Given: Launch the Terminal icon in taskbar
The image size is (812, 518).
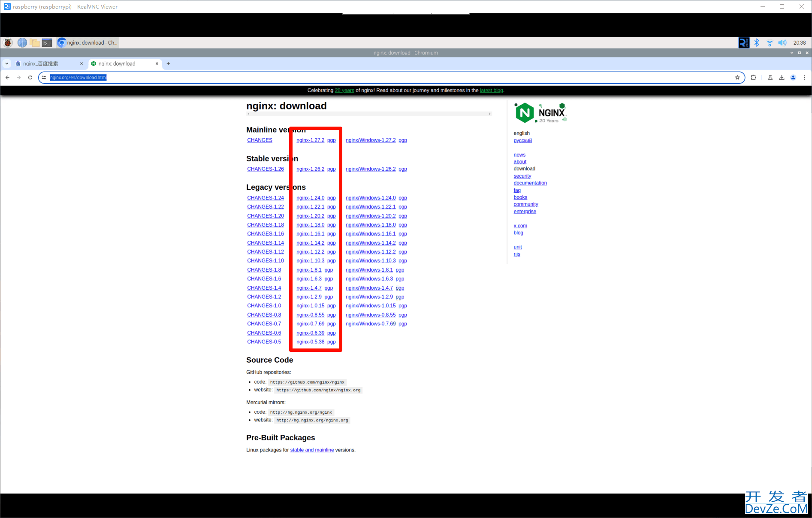Looking at the screenshot, I should click(47, 42).
